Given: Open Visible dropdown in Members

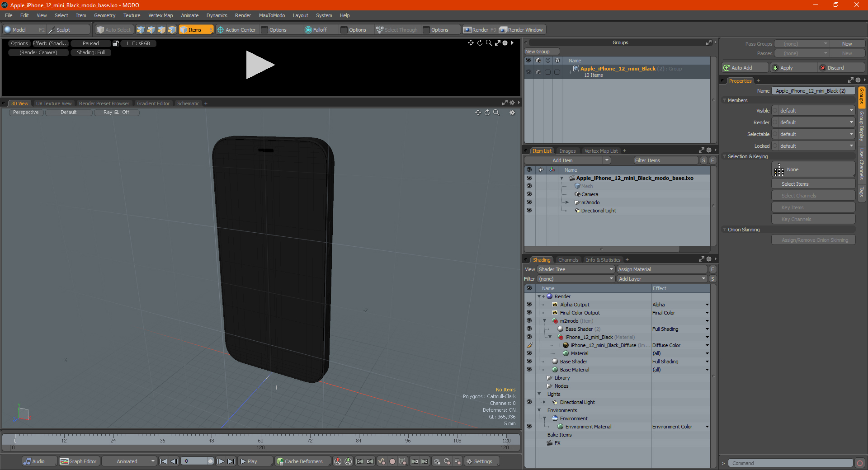Looking at the screenshot, I should click(x=813, y=111).
